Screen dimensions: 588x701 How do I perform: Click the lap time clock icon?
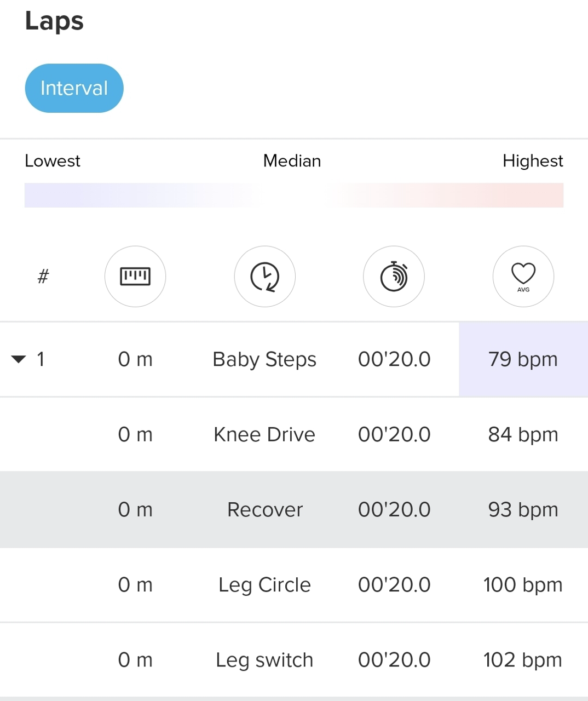click(x=264, y=277)
